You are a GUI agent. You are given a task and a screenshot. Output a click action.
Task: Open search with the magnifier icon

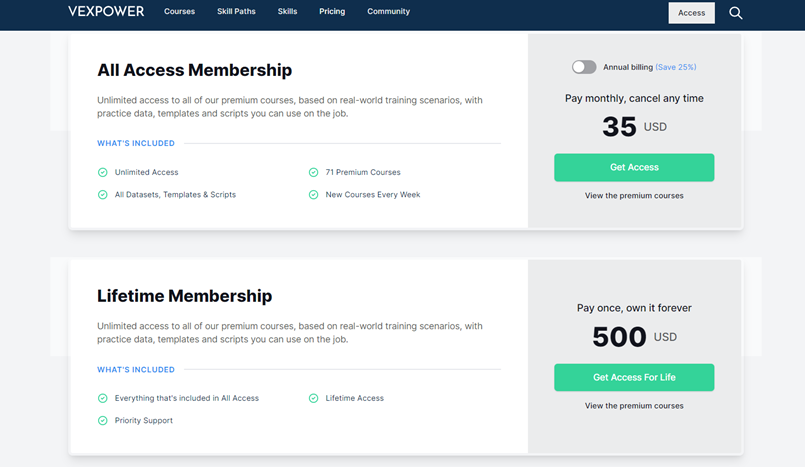[x=736, y=13]
